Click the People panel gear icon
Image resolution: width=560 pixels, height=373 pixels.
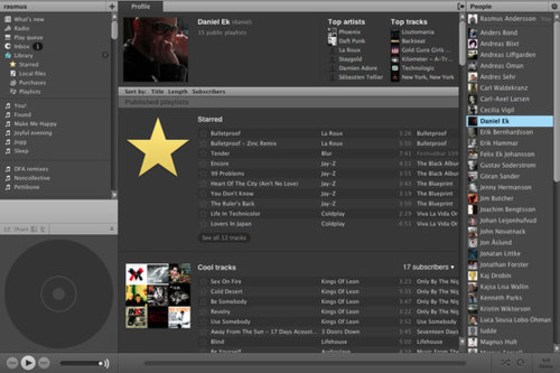[x=554, y=6]
